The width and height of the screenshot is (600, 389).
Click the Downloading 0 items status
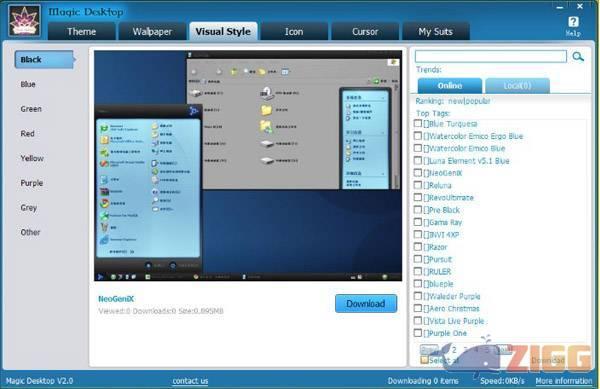(423, 381)
